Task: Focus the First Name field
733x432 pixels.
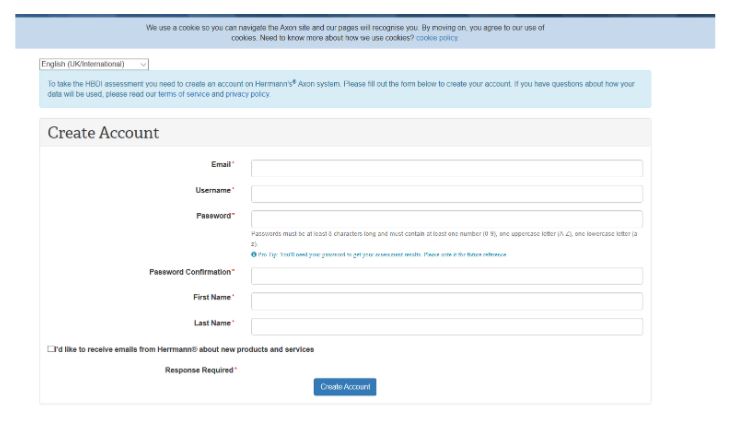Action: click(x=446, y=301)
